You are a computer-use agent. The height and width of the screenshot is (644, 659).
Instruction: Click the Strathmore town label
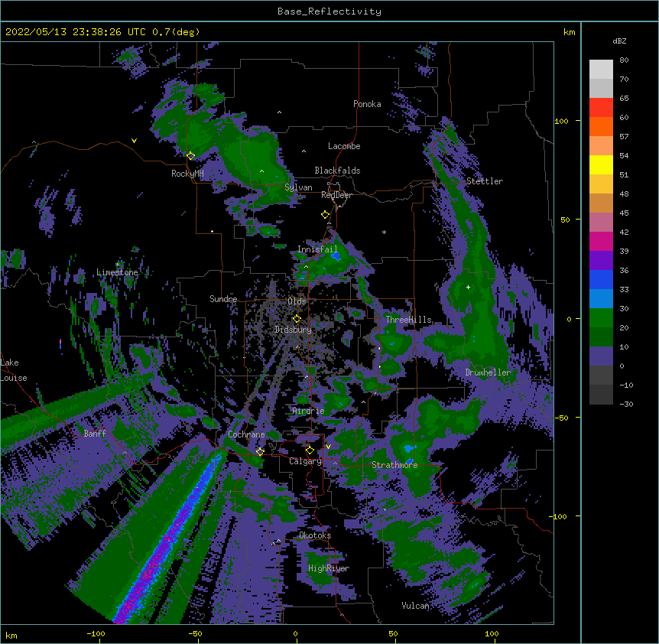point(394,465)
